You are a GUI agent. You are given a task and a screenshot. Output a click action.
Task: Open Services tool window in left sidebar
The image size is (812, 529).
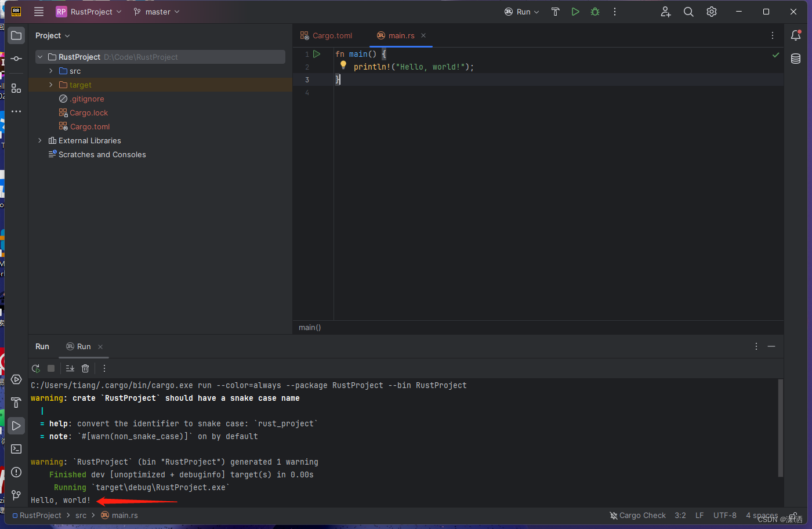[x=16, y=379]
